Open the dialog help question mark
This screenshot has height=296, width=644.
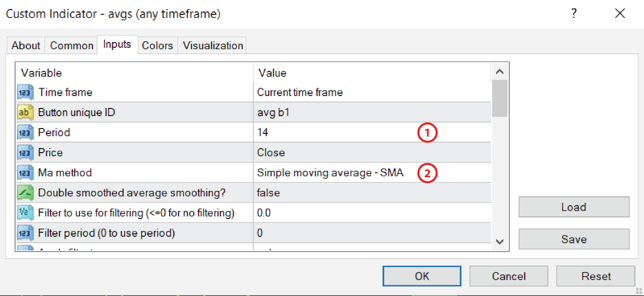tap(574, 13)
